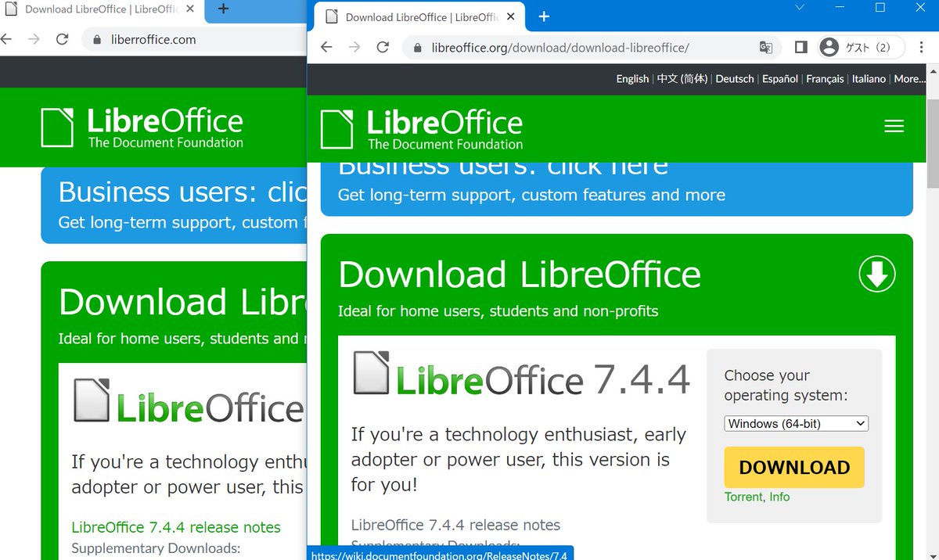
Task: Maximize the front browser window
Action: (x=880, y=8)
